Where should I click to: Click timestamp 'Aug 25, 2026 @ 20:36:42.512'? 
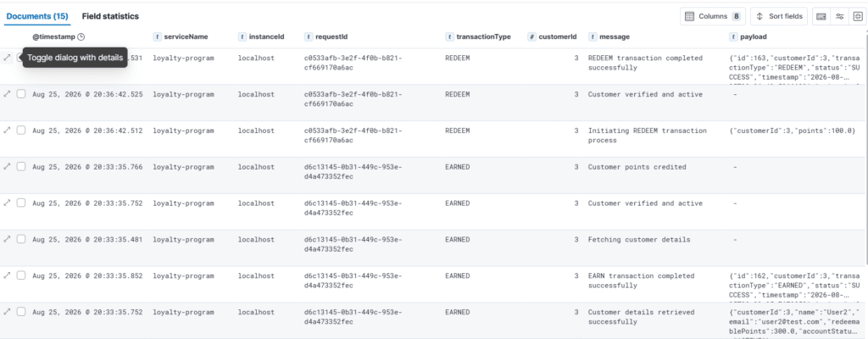[x=87, y=131]
